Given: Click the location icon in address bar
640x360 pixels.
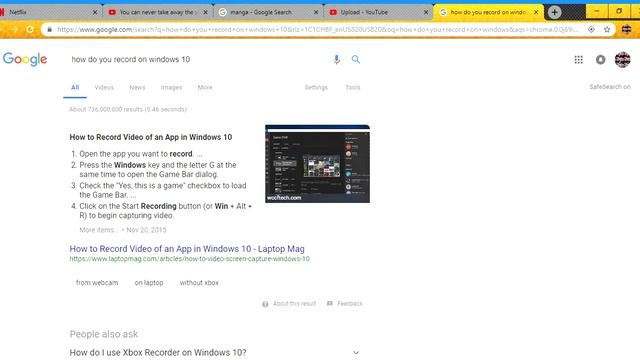Looking at the screenshot, I should [x=591, y=29].
